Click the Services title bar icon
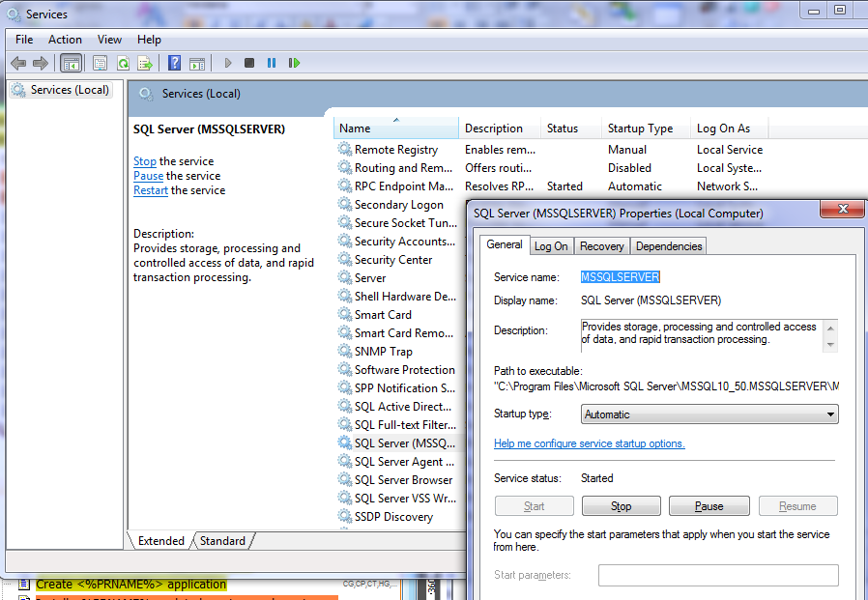This screenshot has height=600, width=868. pos(14,14)
